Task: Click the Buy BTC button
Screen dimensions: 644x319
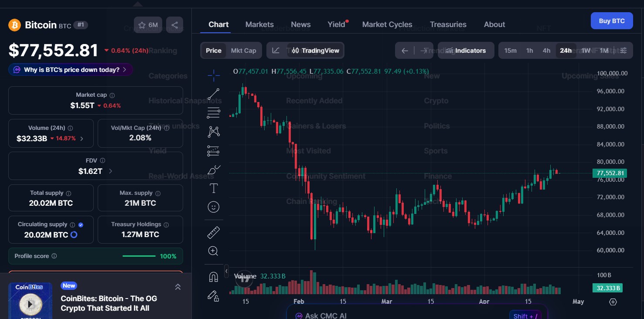Action: pyautogui.click(x=611, y=20)
